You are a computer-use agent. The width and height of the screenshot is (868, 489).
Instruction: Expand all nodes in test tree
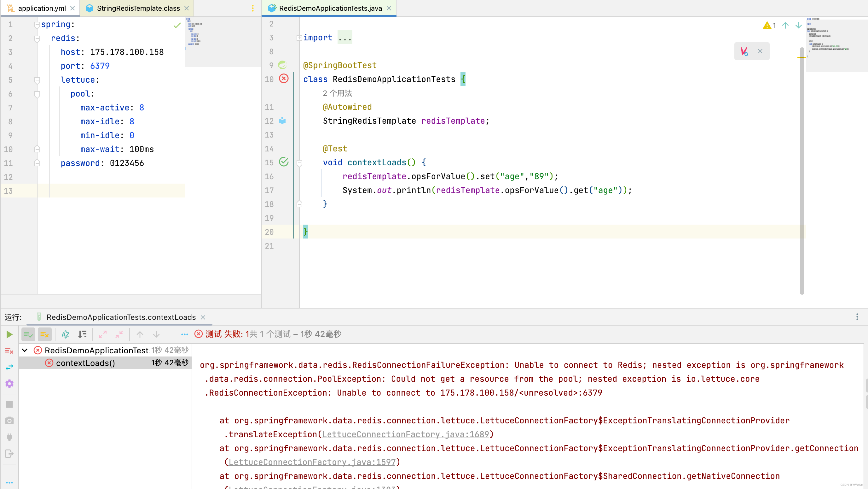click(x=103, y=334)
